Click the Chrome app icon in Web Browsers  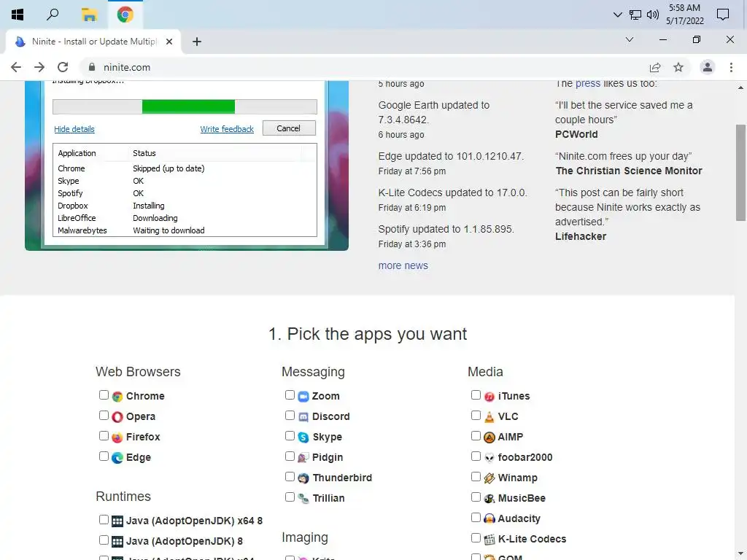(117, 396)
